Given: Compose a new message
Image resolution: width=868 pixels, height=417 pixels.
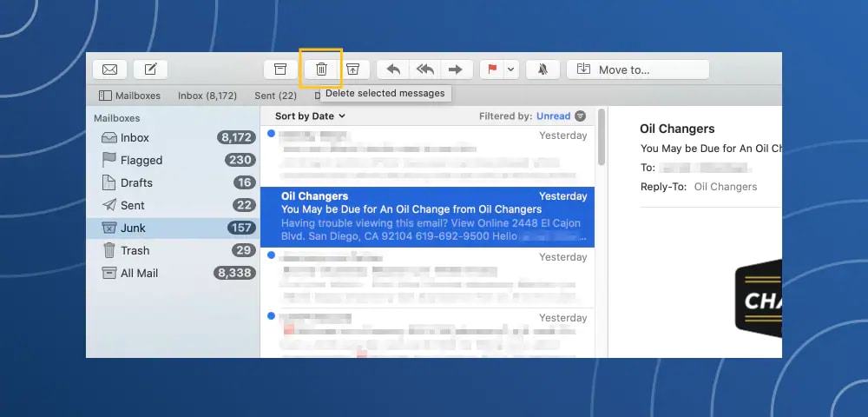Looking at the screenshot, I should [150, 69].
